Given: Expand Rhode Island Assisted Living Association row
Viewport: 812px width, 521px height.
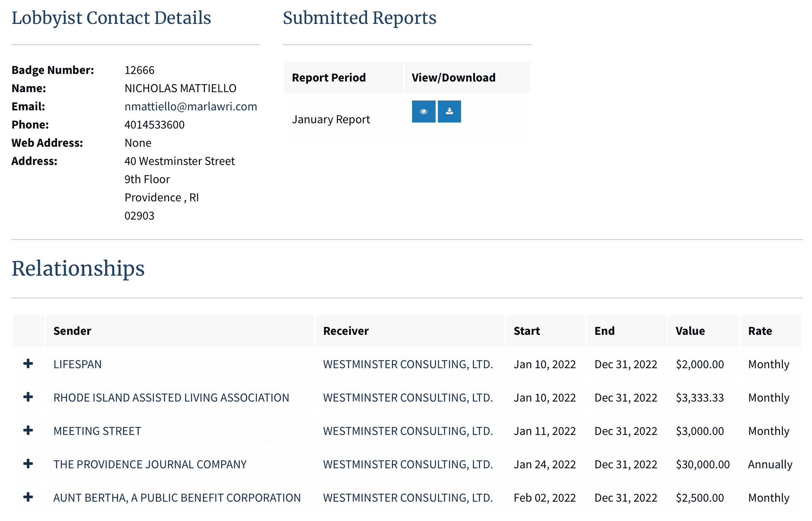Looking at the screenshot, I should [x=28, y=397].
